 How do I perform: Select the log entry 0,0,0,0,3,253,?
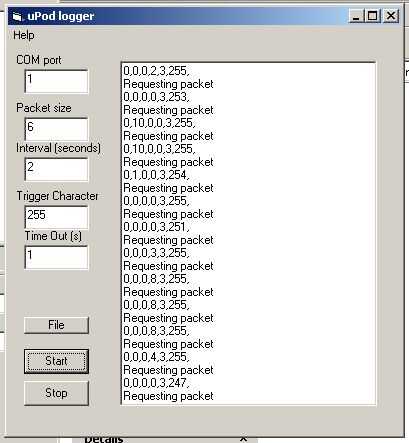tap(156, 97)
